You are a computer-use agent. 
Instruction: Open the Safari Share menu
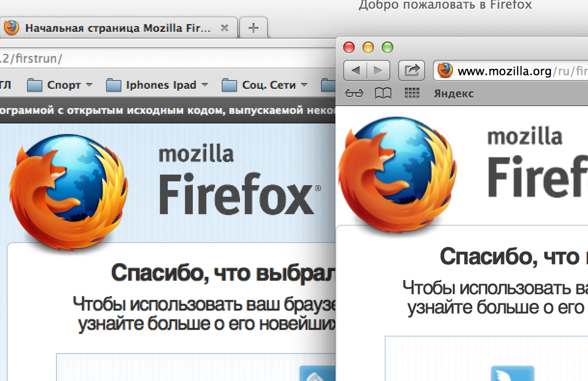coord(411,70)
